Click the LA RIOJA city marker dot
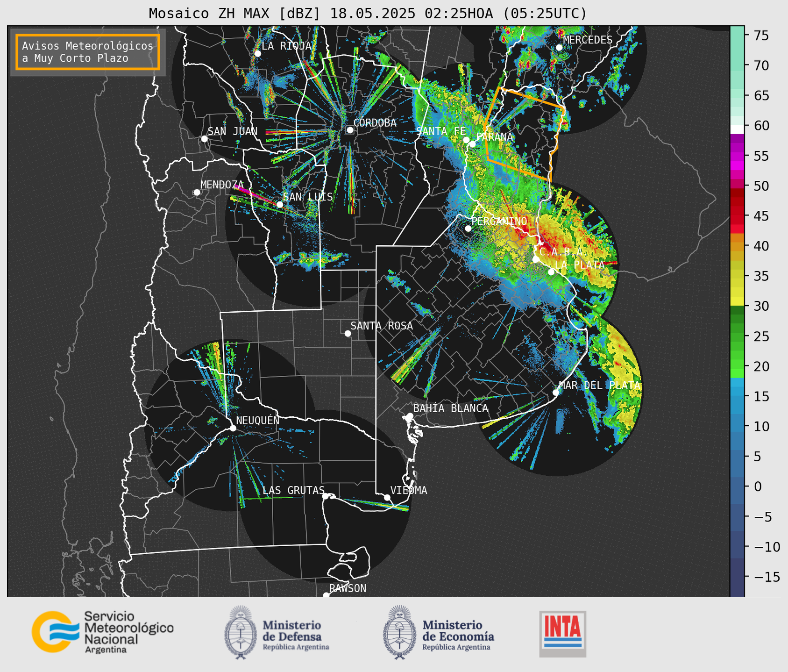788x672 pixels. 258,53
